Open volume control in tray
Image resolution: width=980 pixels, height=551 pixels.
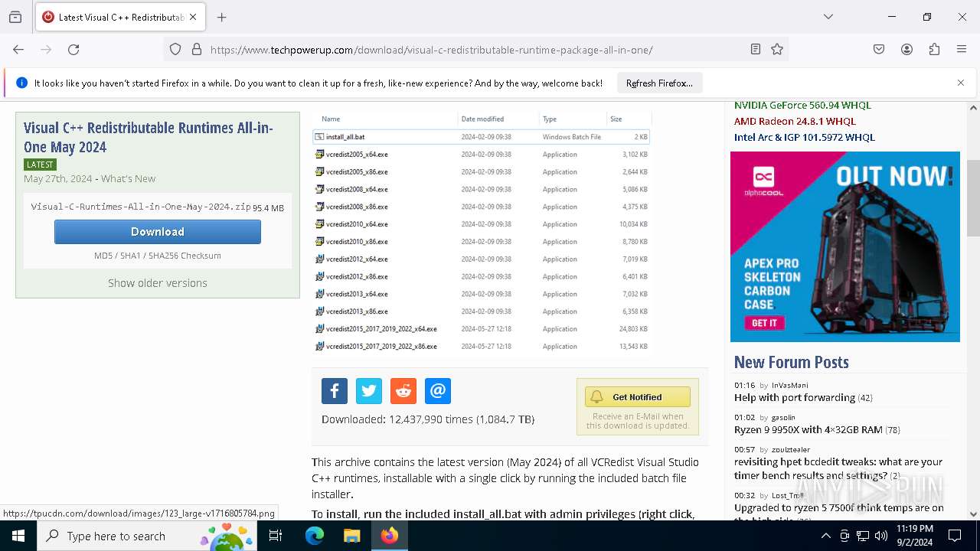[x=881, y=536]
